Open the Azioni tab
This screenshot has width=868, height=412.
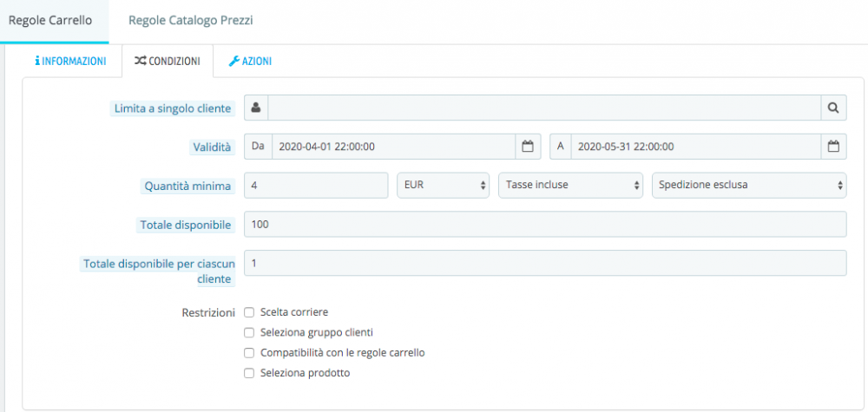point(250,62)
